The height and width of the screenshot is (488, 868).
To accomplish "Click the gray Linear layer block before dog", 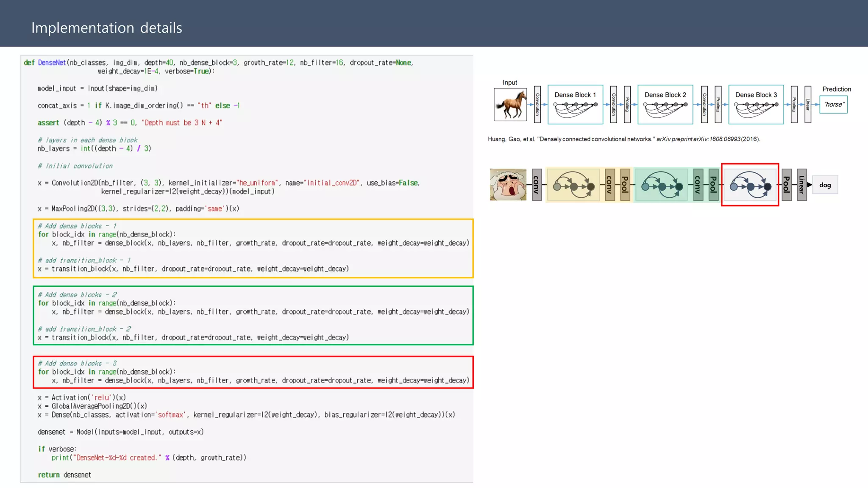I will pyautogui.click(x=801, y=185).
